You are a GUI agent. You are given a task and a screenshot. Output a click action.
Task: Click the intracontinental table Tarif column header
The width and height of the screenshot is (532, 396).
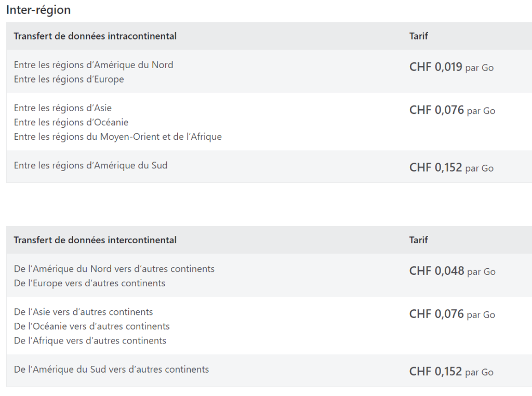(x=418, y=36)
